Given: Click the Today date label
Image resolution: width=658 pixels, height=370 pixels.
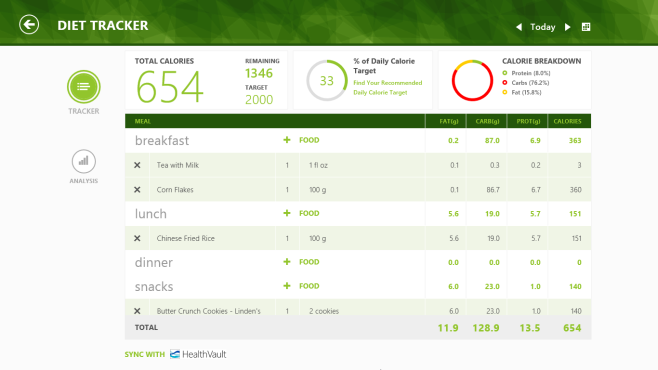Looking at the screenshot, I should [543, 27].
